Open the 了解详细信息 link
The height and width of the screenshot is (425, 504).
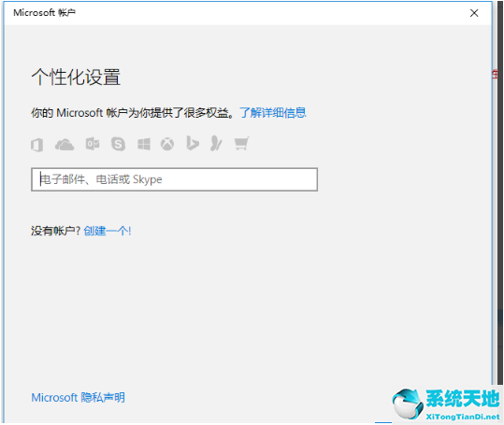coord(273,113)
